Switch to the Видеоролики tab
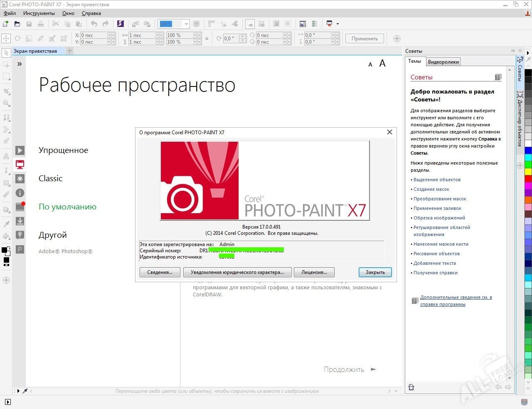The height and width of the screenshot is (409, 532). pos(443,62)
